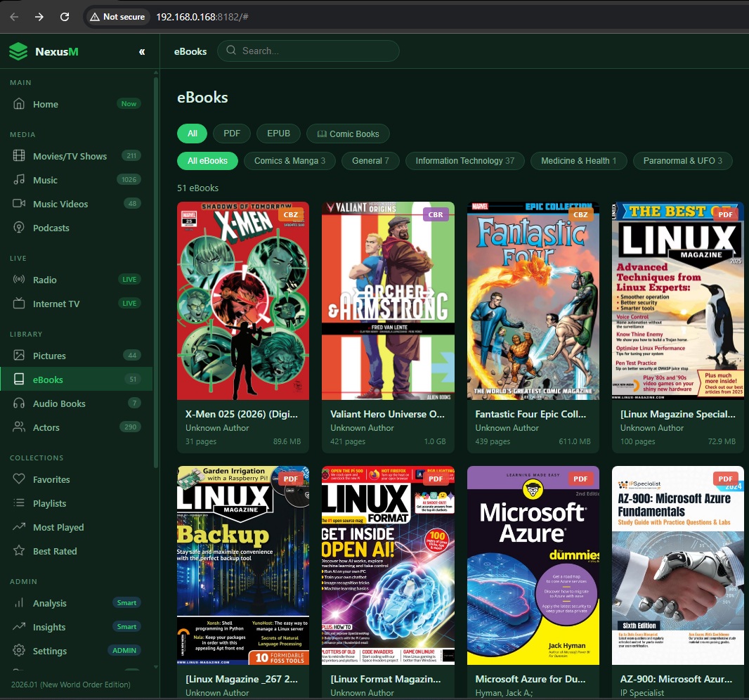Toggle the All eBooks filter chip

(x=207, y=160)
